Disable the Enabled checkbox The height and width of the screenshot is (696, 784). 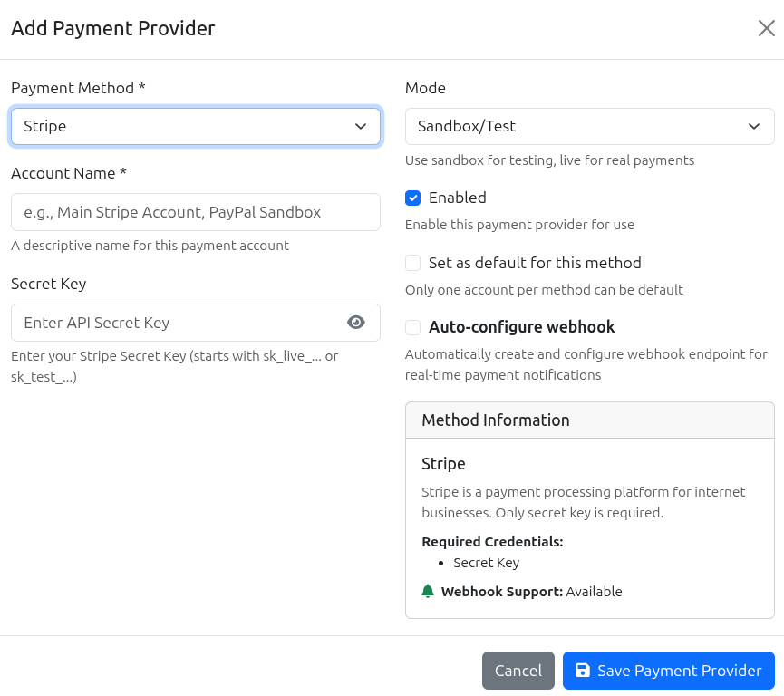(412, 198)
